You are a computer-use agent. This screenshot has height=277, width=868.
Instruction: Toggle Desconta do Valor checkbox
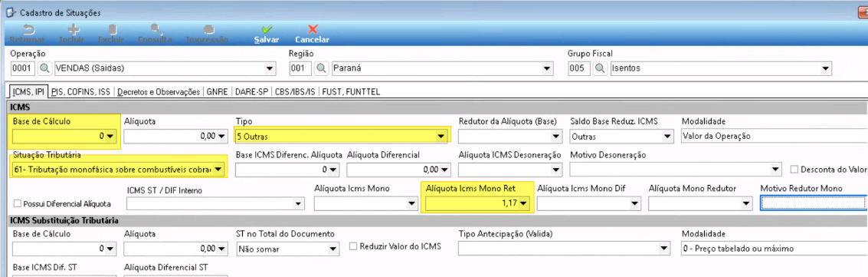pos(794,169)
